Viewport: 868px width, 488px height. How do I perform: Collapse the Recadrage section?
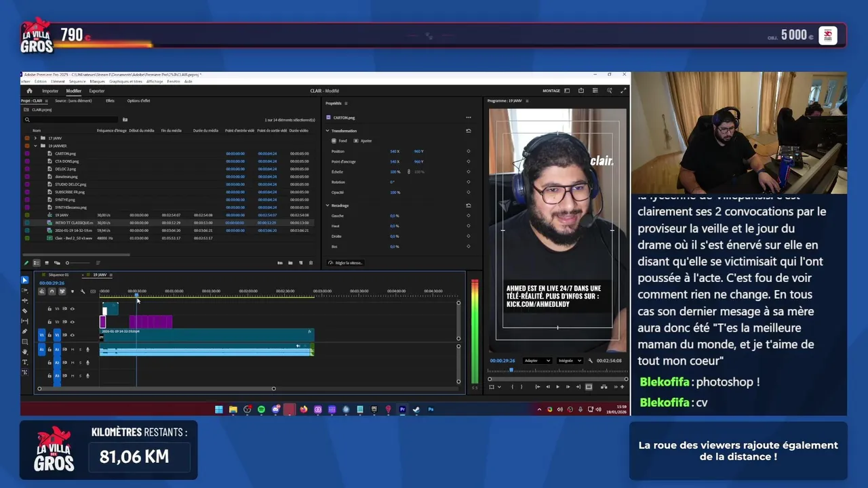(328, 205)
